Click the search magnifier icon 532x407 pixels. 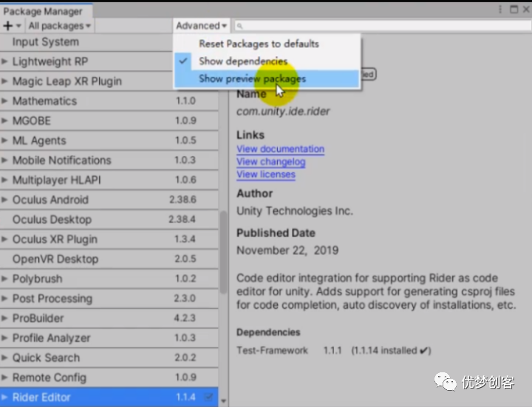pyautogui.click(x=239, y=26)
